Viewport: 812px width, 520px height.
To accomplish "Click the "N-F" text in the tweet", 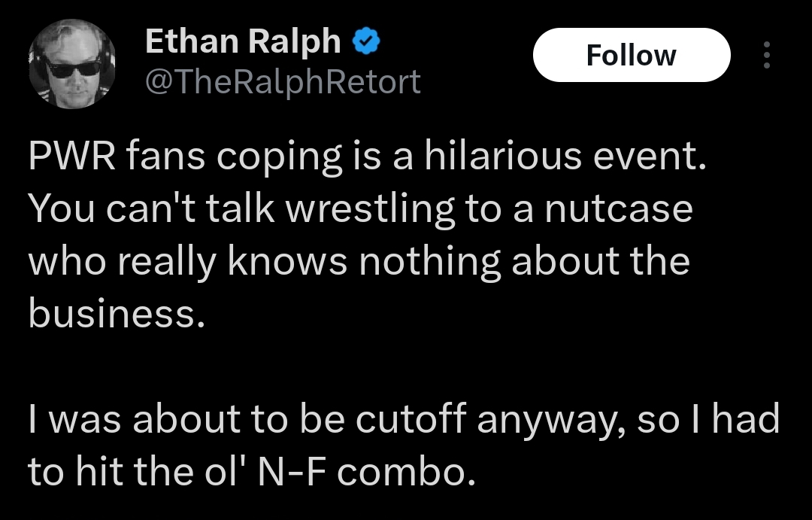I will coord(291,471).
